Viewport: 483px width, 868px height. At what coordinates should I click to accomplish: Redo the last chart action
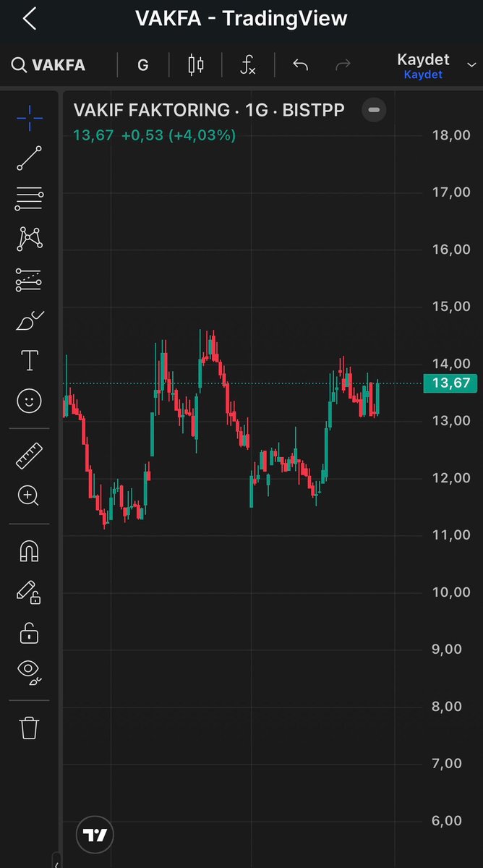point(343,65)
